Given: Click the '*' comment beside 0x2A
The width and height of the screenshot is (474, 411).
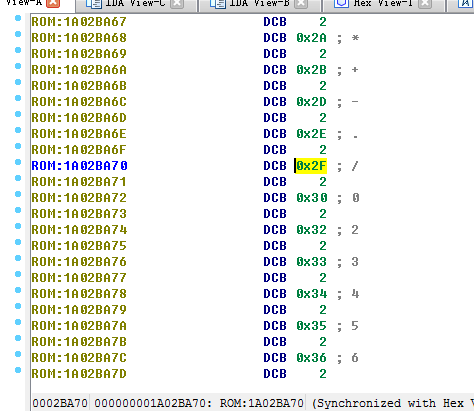Looking at the screenshot, I should [355, 38].
